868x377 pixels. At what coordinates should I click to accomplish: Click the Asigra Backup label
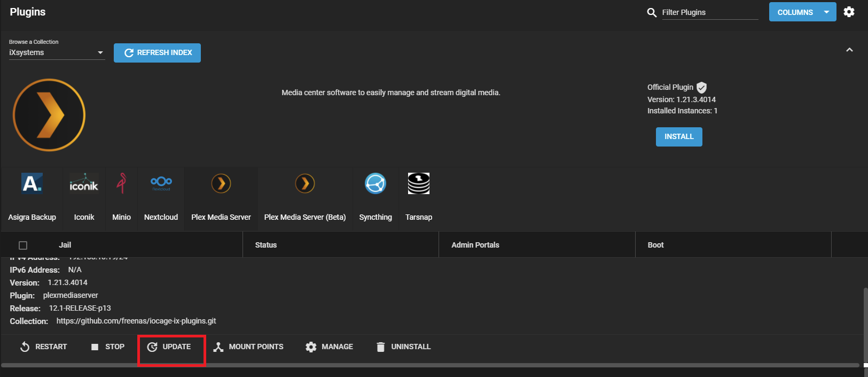pos(32,217)
